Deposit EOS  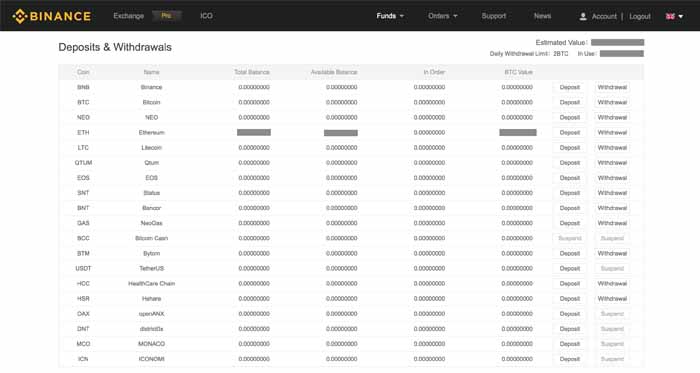click(570, 178)
